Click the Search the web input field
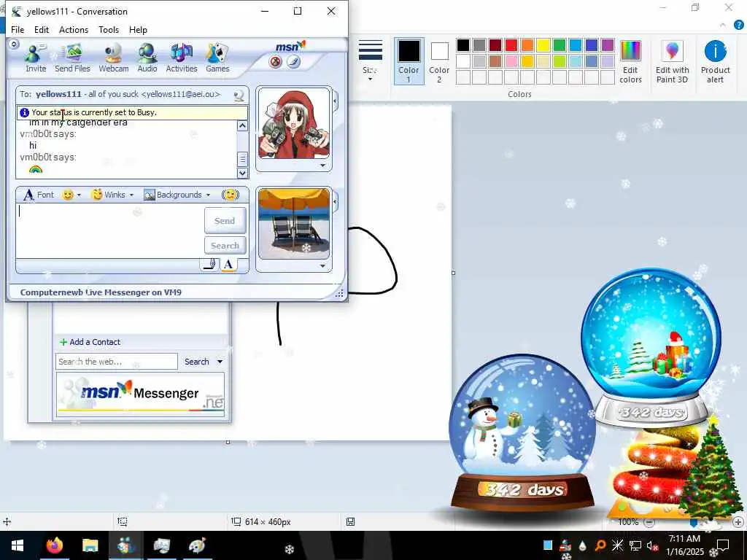The height and width of the screenshot is (560, 747). tap(116, 362)
